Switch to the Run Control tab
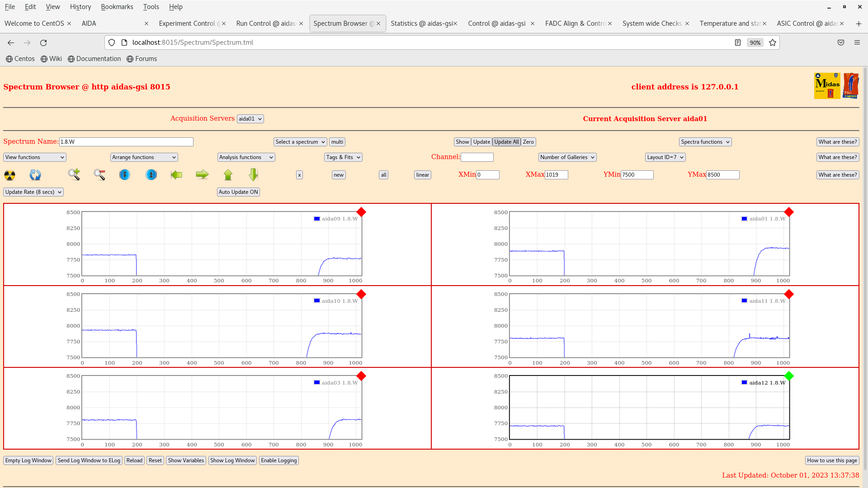The width and height of the screenshot is (868, 488). 266,23
